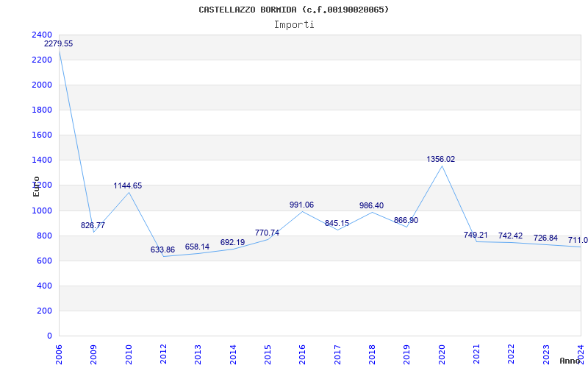Click the 2009 year axis tick

[94, 354]
